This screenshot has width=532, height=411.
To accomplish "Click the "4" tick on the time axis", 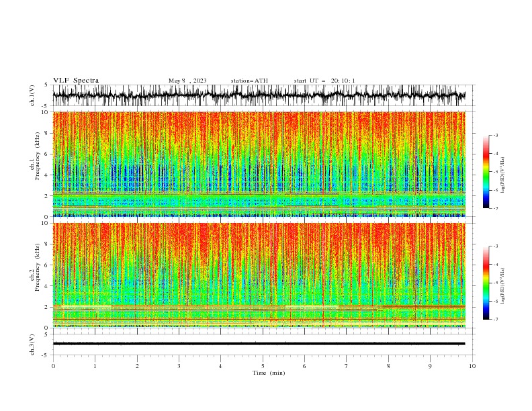I will pos(220,366).
